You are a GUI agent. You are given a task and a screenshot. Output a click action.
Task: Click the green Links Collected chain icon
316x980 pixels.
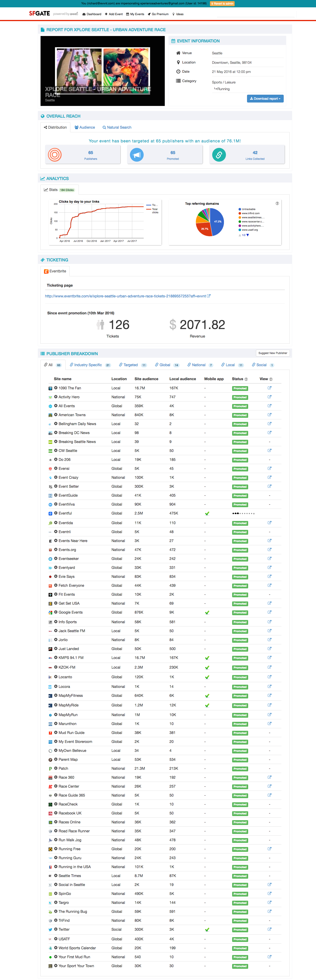tap(219, 155)
